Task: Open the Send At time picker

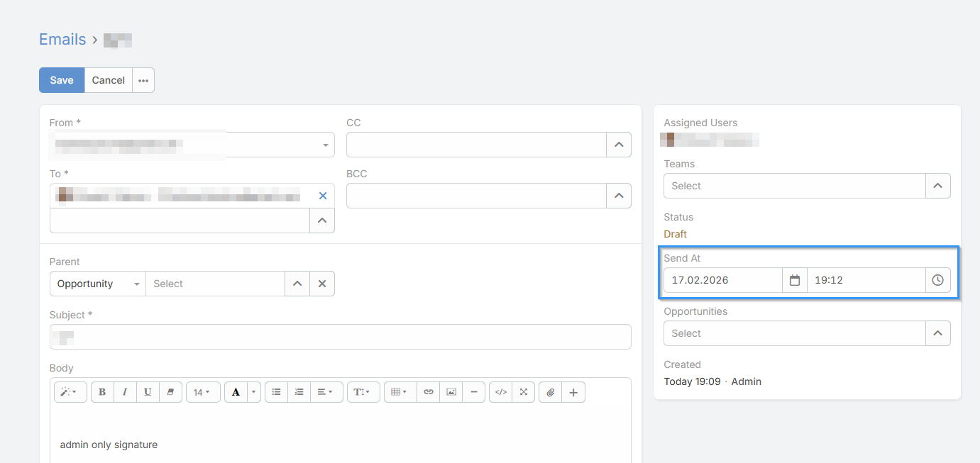Action: (x=937, y=280)
